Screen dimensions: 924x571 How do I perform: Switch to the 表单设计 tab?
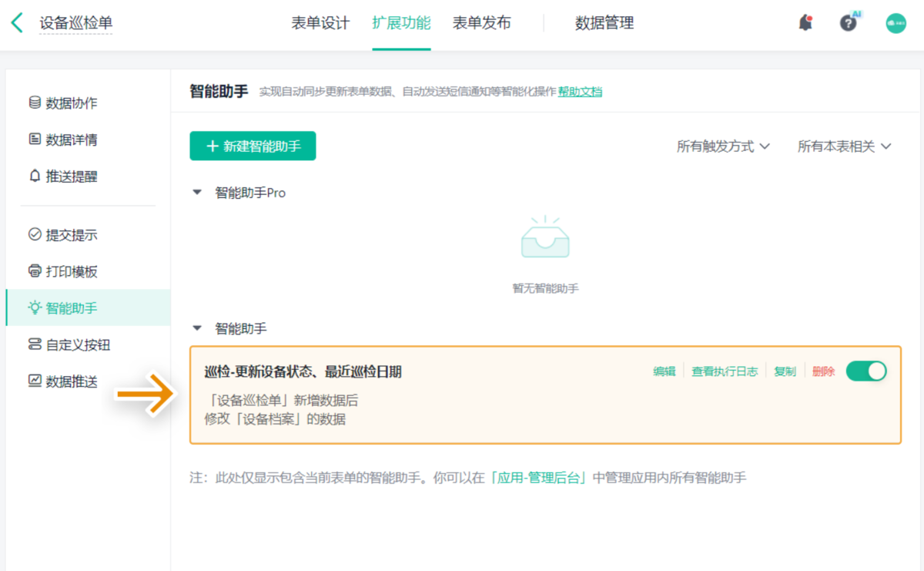click(320, 23)
